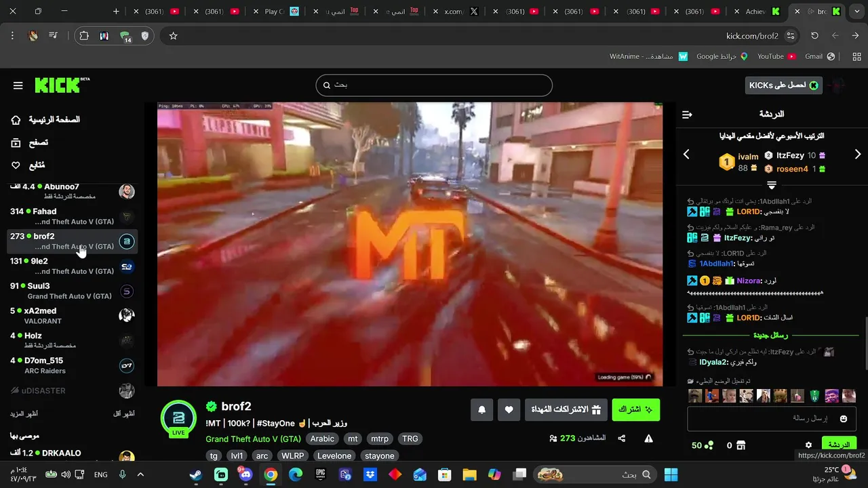
Task: Open a new browser tab
Action: click(x=116, y=12)
